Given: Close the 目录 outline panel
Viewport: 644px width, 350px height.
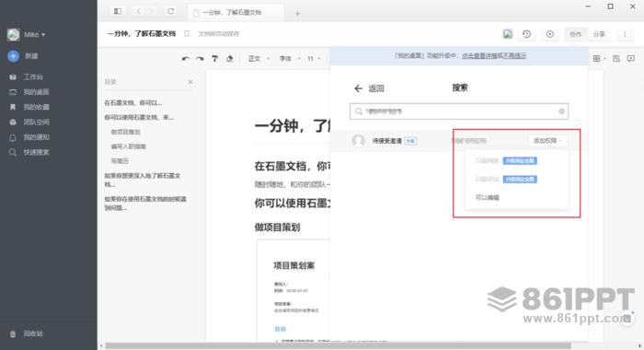Looking at the screenshot, I should [190, 82].
